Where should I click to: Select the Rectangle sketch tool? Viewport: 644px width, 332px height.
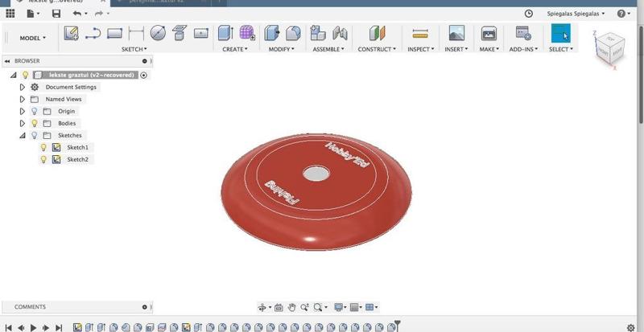pos(114,33)
